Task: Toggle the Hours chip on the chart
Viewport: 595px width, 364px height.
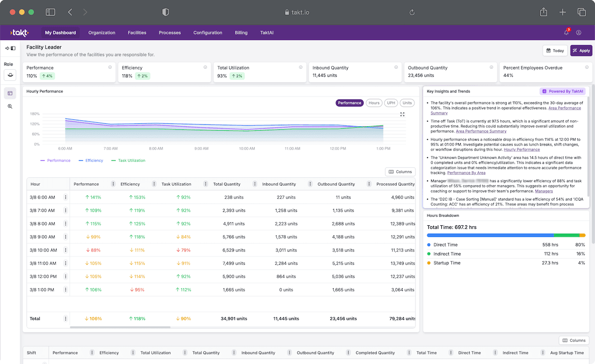Action: click(374, 103)
